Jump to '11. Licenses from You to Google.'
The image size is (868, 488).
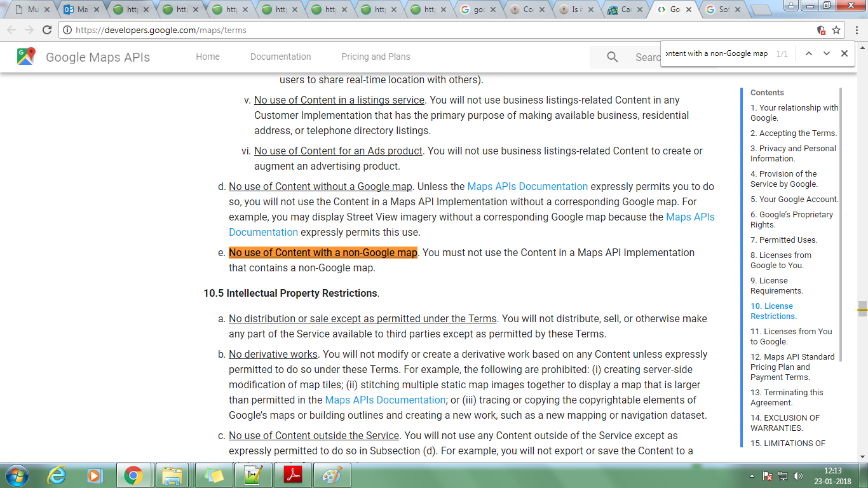pos(791,336)
